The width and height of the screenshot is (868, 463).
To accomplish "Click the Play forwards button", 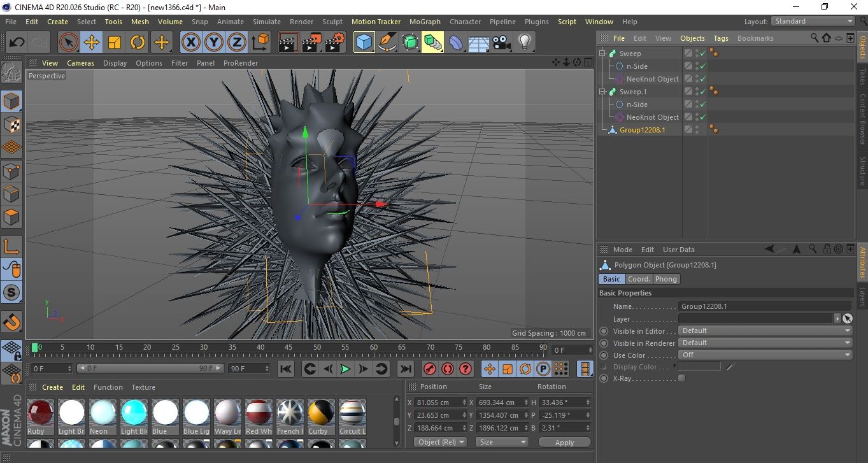I will coord(345,369).
